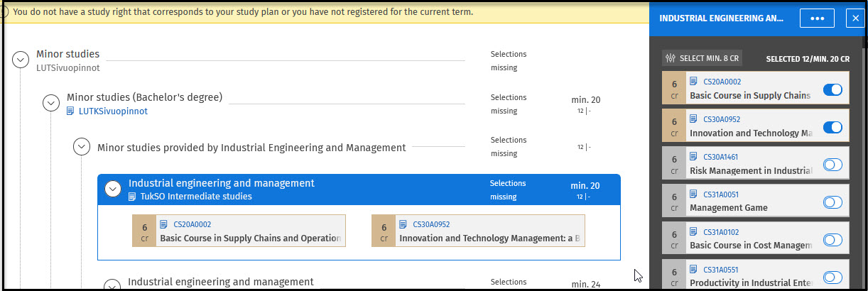Enable the Risk Management course toggle
This screenshot has height=291, width=868.
pos(832,165)
